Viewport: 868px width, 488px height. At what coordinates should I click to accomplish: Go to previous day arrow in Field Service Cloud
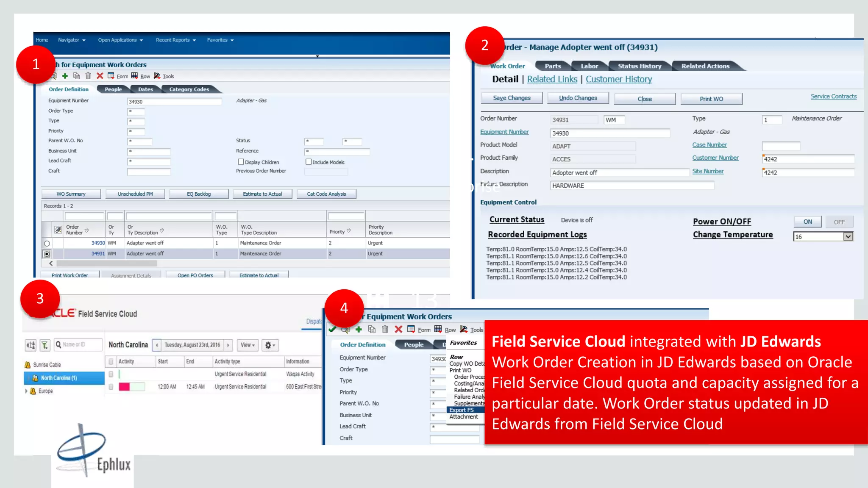[157, 345]
